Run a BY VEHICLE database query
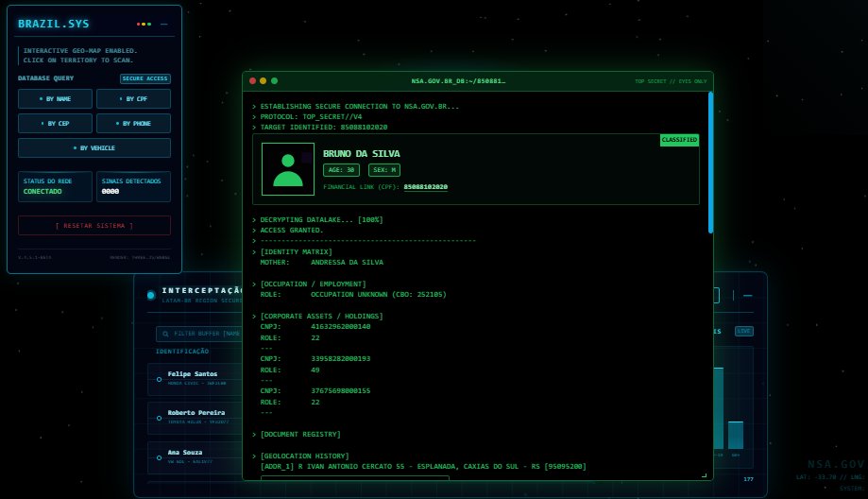The height and width of the screenshot is (499, 868). click(x=94, y=147)
